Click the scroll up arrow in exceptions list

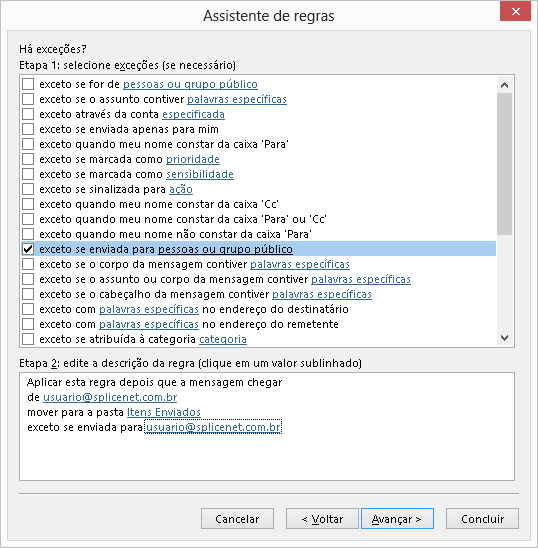click(x=504, y=85)
